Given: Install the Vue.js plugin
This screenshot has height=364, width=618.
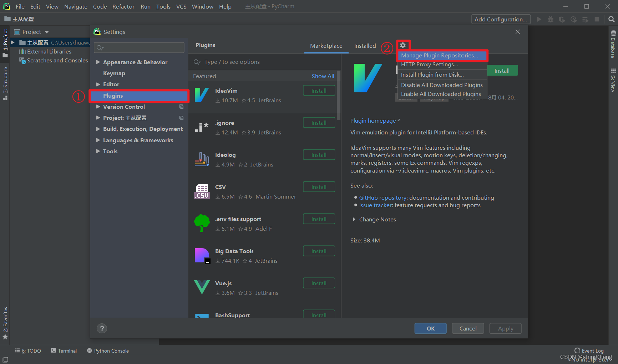Looking at the screenshot, I should [x=319, y=283].
